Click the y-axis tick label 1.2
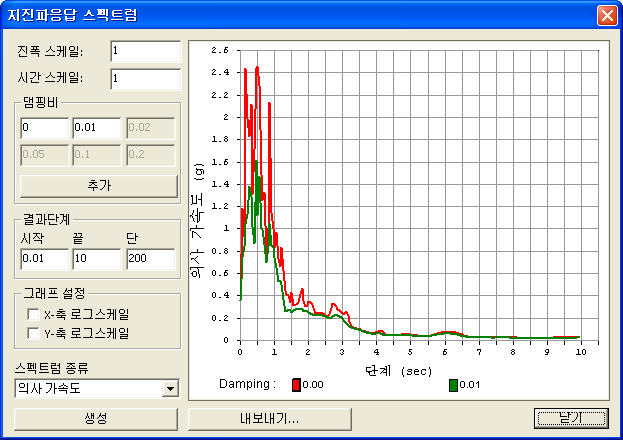 coord(220,206)
